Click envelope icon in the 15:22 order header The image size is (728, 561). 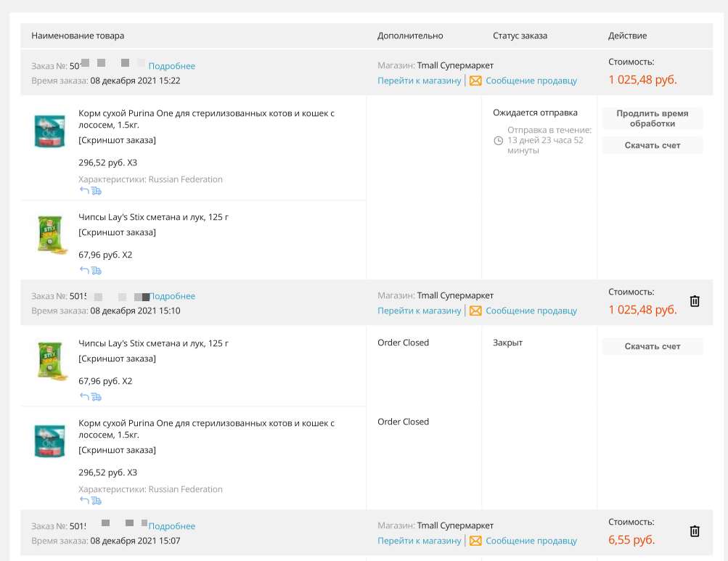[x=475, y=81]
